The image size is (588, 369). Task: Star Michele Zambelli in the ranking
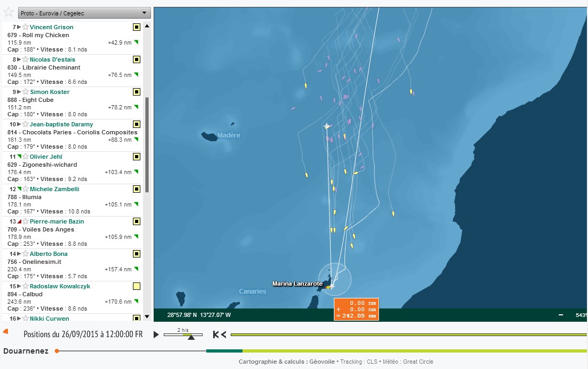[26, 189]
